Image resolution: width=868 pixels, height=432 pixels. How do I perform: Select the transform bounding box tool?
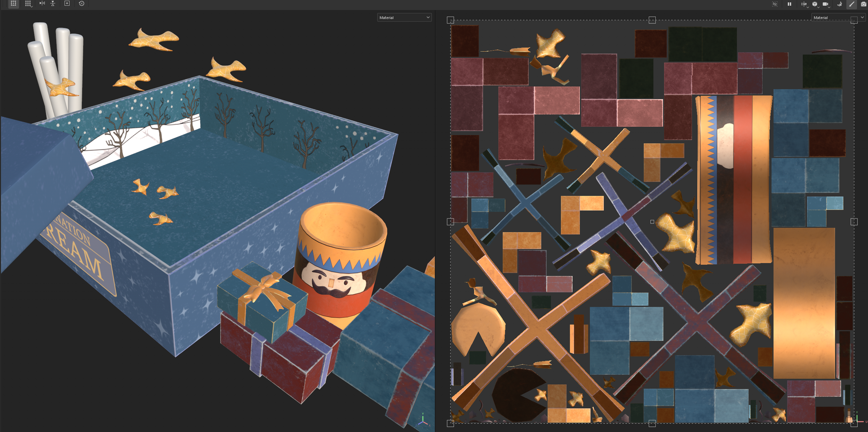13,3
